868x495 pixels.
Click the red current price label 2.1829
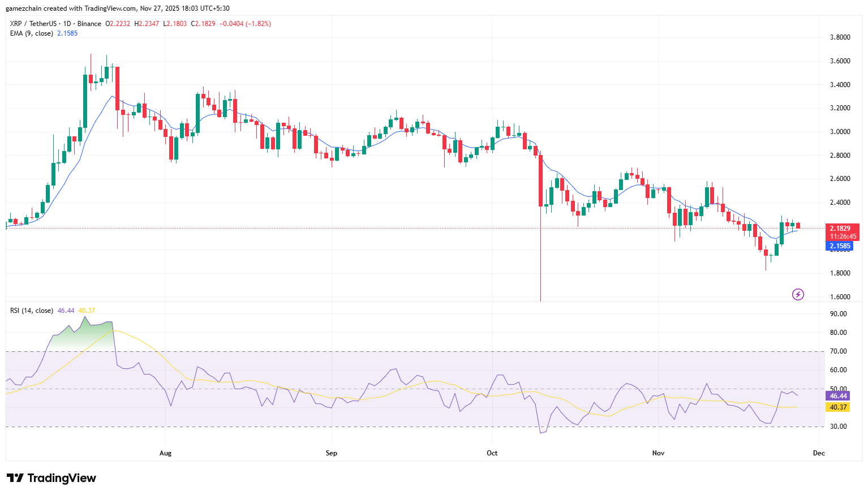(x=840, y=229)
